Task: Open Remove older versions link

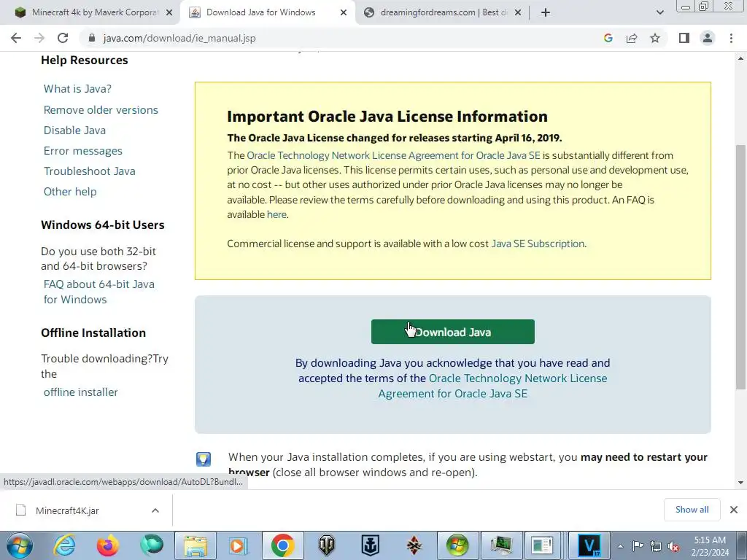Action: click(x=101, y=109)
